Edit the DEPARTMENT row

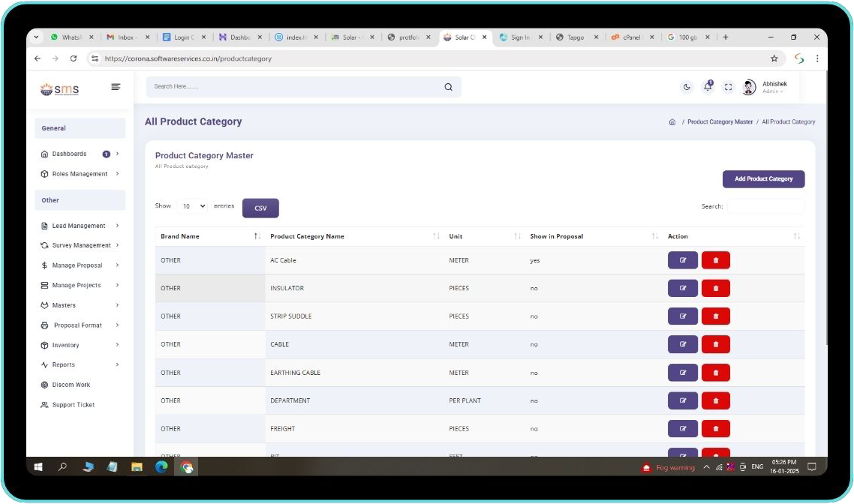[x=683, y=400]
